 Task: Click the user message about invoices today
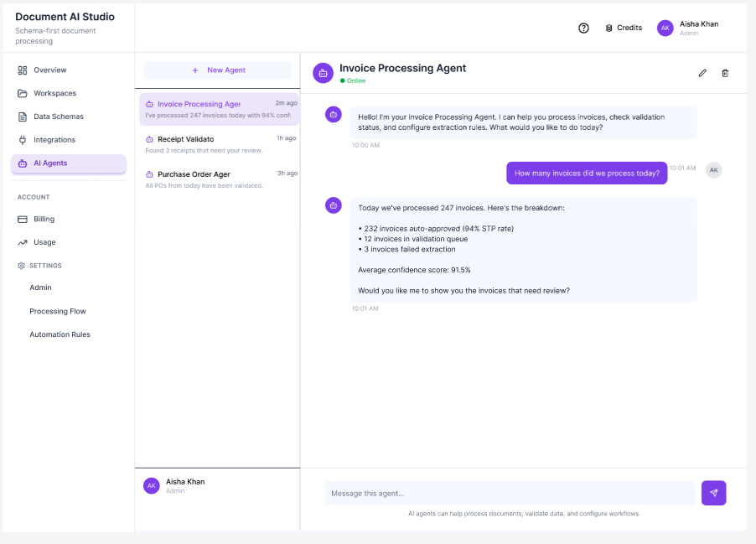coord(587,174)
